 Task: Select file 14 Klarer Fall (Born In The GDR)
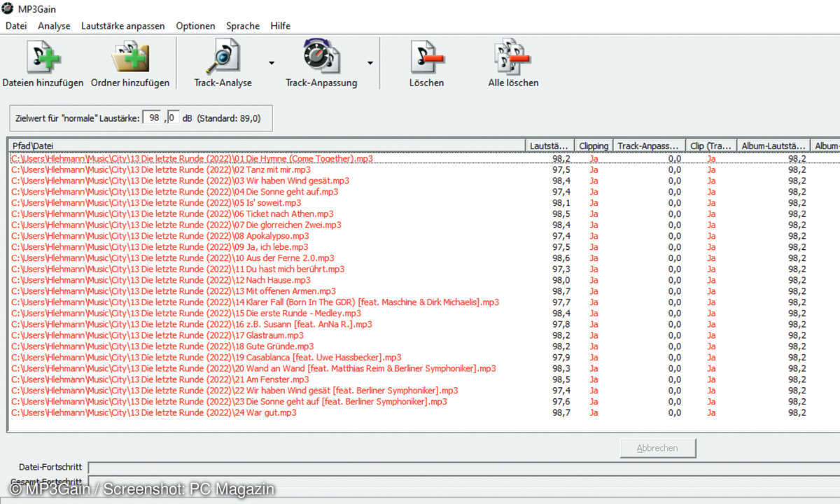click(x=255, y=302)
